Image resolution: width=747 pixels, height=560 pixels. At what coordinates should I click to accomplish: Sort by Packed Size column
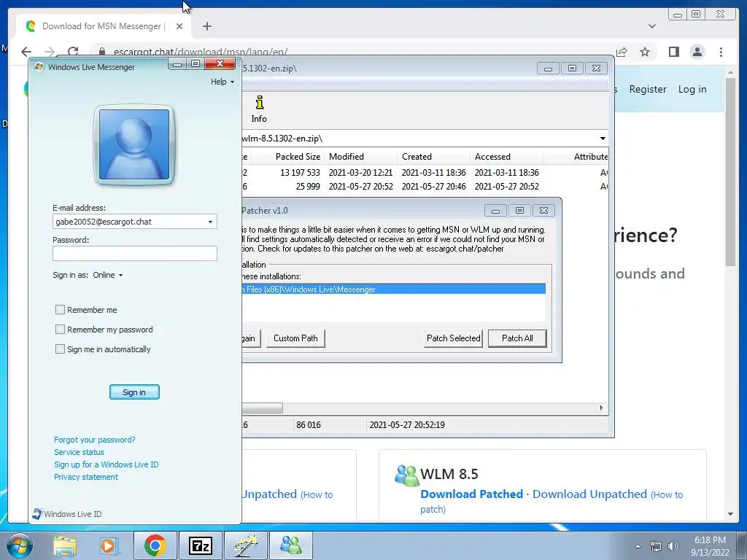pyautogui.click(x=287, y=156)
